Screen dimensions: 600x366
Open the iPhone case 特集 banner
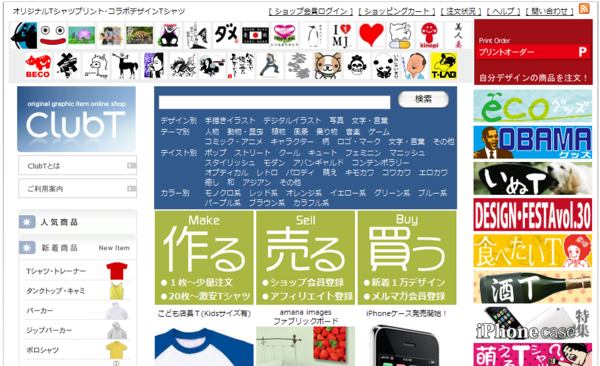point(533,324)
